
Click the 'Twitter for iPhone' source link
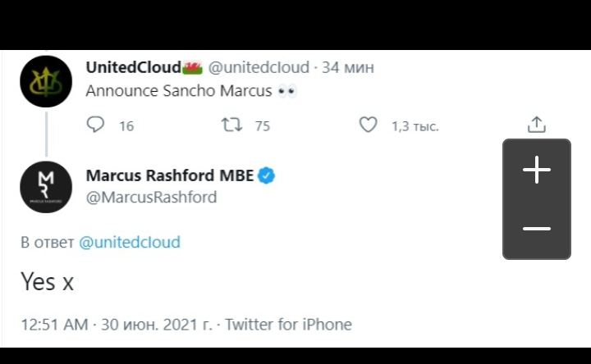click(x=288, y=325)
